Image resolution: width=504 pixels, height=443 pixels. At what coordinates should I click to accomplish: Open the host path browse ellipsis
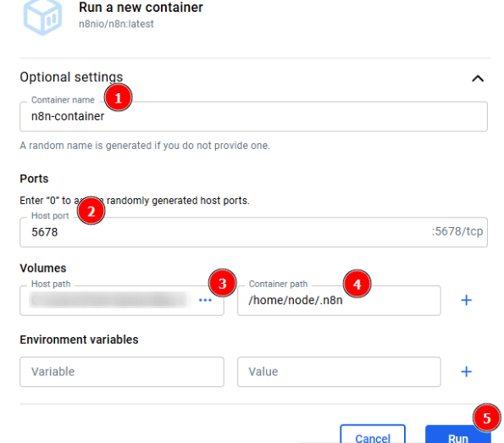tap(205, 300)
